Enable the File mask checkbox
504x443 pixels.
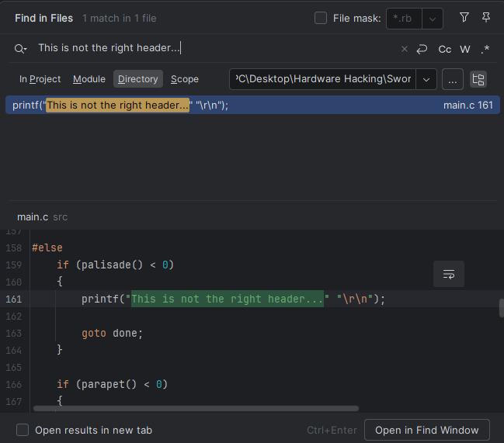coord(321,18)
